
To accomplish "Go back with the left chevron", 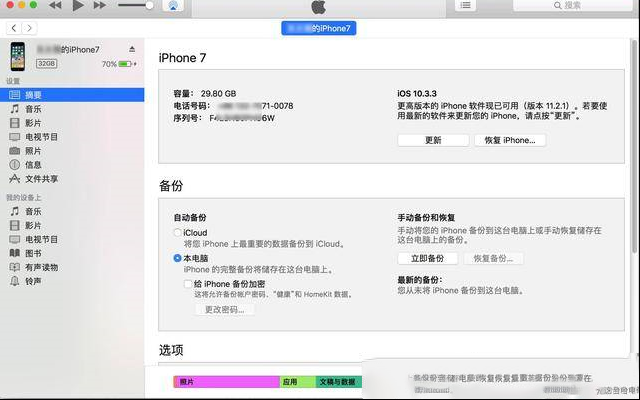I will click(x=14, y=28).
